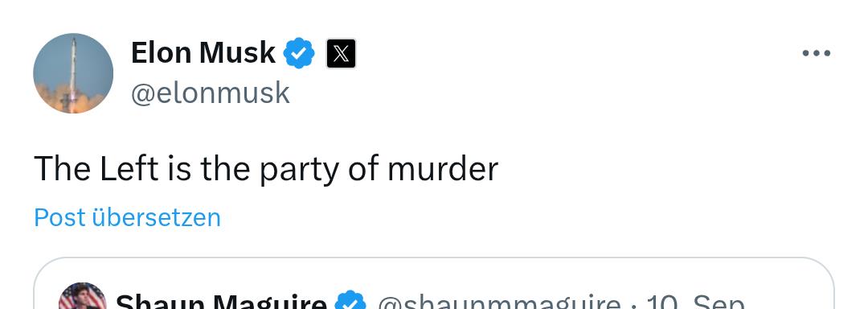The image size is (868, 309).
Task: Click Post übersetzen to translate the post
Action: (127, 217)
